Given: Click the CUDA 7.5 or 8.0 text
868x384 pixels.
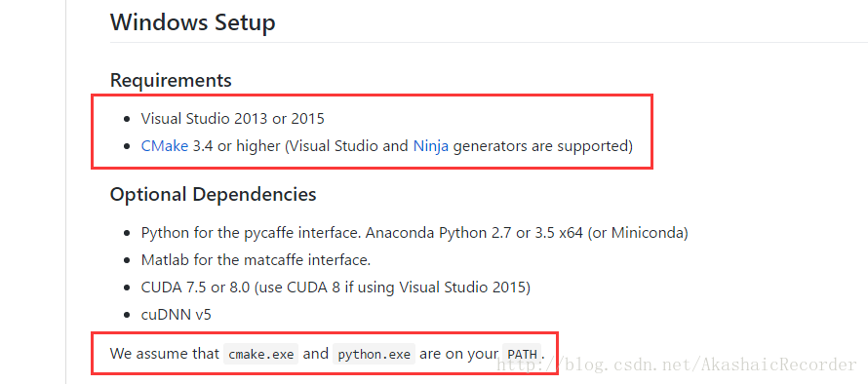Looking at the screenshot, I should (x=195, y=288).
